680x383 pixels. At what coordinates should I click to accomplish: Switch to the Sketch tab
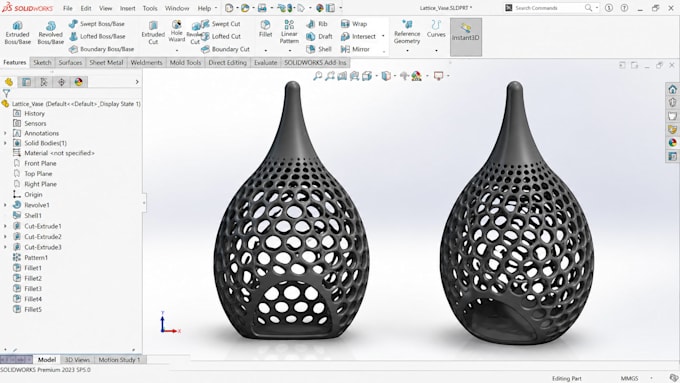click(42, 62)
